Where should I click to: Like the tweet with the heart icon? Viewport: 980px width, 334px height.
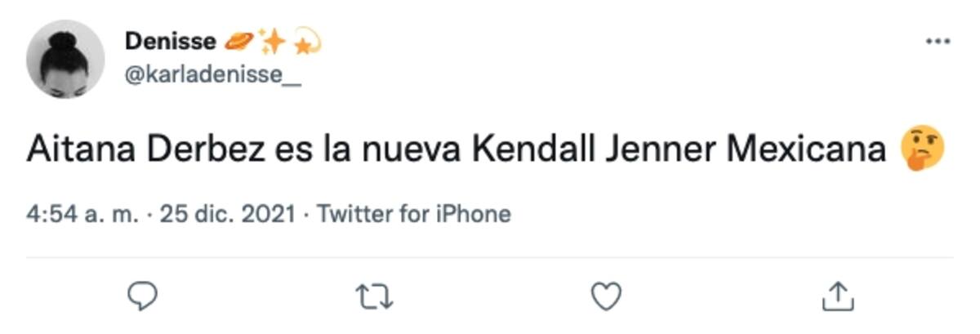606,296
